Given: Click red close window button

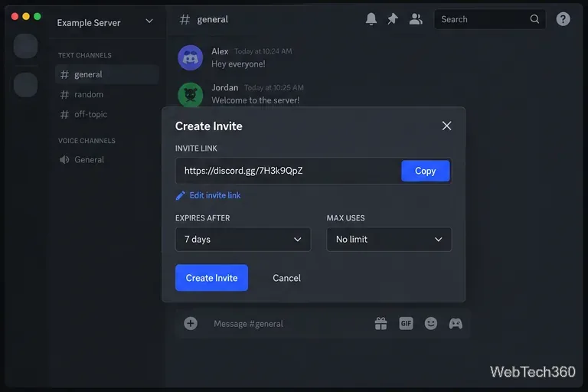Looking at the screenshot, I should point(15,17).
